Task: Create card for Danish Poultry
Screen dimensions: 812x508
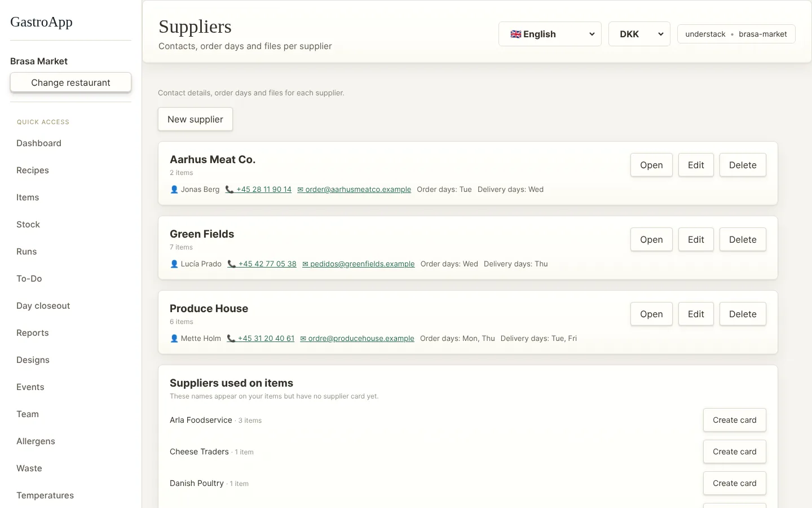Action: [x=734, y=483]
